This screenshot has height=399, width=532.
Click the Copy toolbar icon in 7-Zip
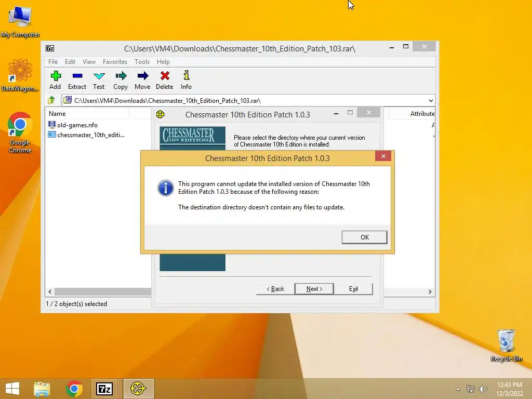(121, 80)
